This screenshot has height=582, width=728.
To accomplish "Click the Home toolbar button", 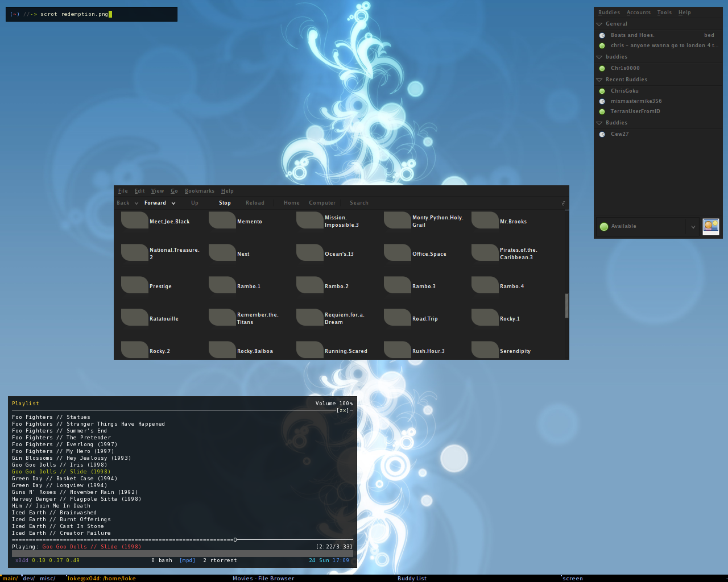I will [x=292, y=203].
